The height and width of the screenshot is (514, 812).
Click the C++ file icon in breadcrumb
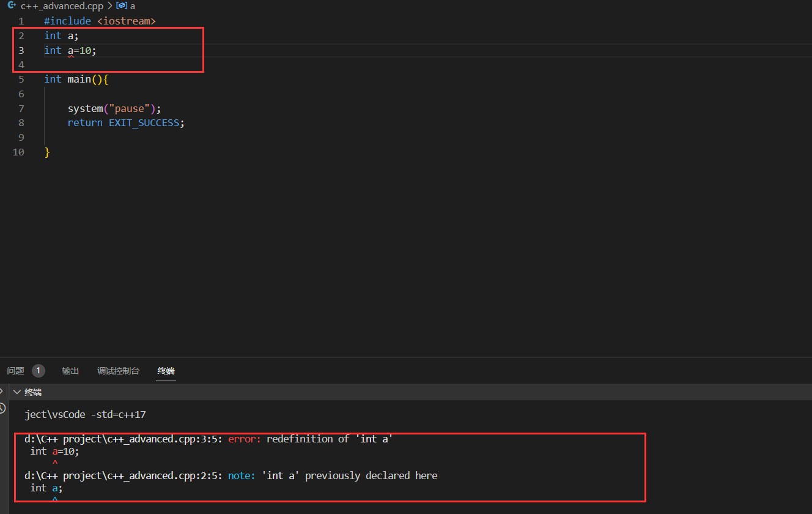point(12,6)
